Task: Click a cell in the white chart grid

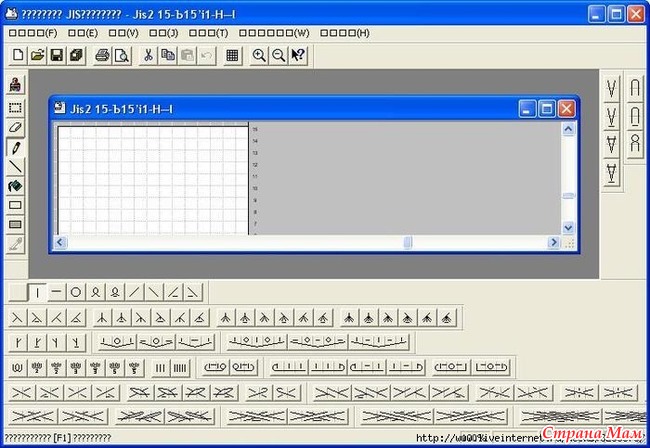Action: point(153,181)
